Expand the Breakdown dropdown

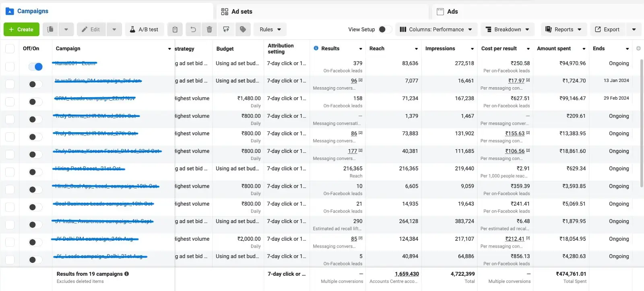coord(507,29)
